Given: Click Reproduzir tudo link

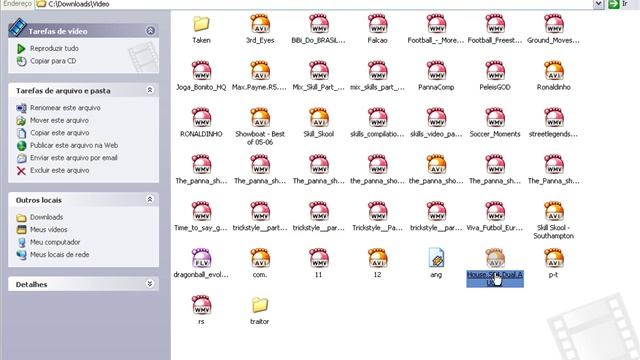Looking at the screenshot, I should (54, 48).
